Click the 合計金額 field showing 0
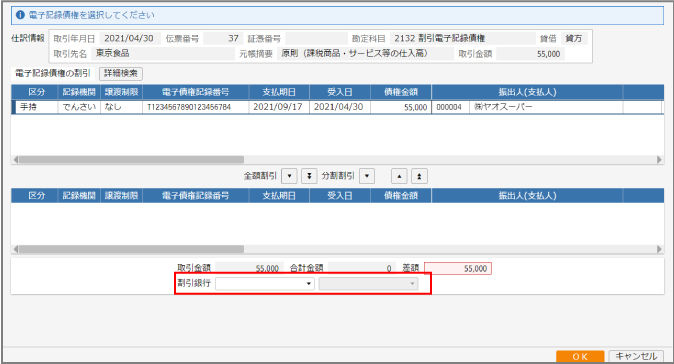The image size is (674, 364). click(x=361, y=269)
